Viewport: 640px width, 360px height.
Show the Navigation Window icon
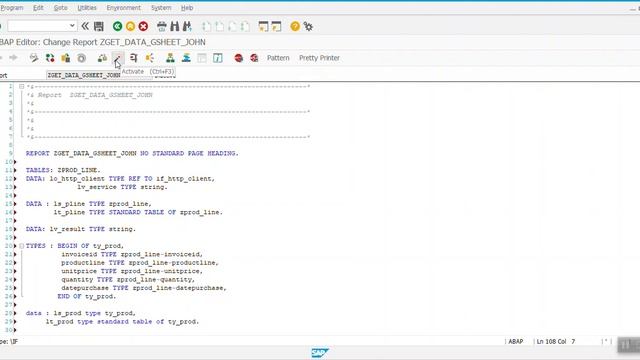186,58
